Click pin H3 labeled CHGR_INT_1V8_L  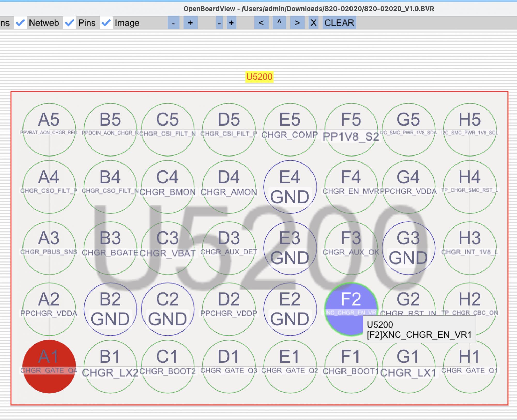[x=469, y=247]
